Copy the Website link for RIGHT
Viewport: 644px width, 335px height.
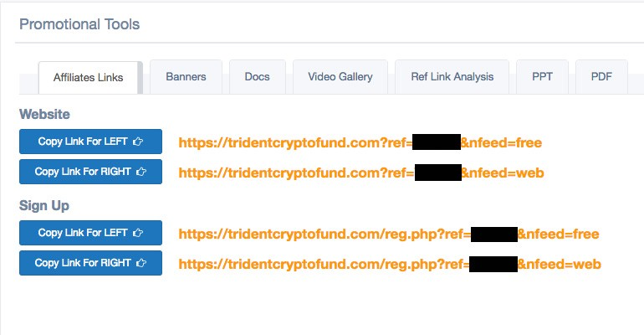click(91, 172)
